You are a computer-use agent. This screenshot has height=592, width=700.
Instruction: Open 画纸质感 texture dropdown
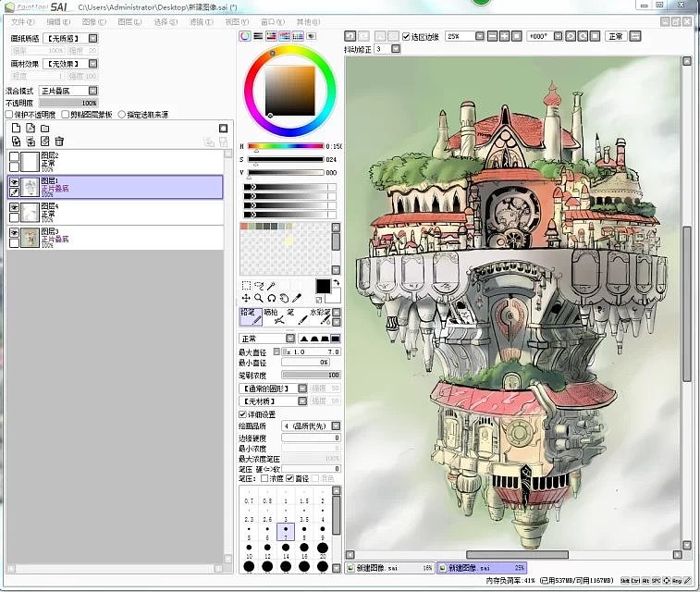pyautogui.click(x=92, y=39)
